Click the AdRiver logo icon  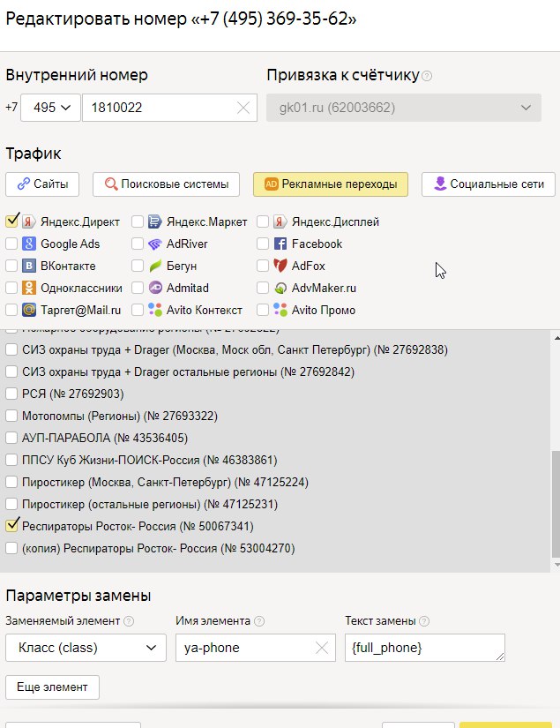pyautogui.click(x=154, y=244)
